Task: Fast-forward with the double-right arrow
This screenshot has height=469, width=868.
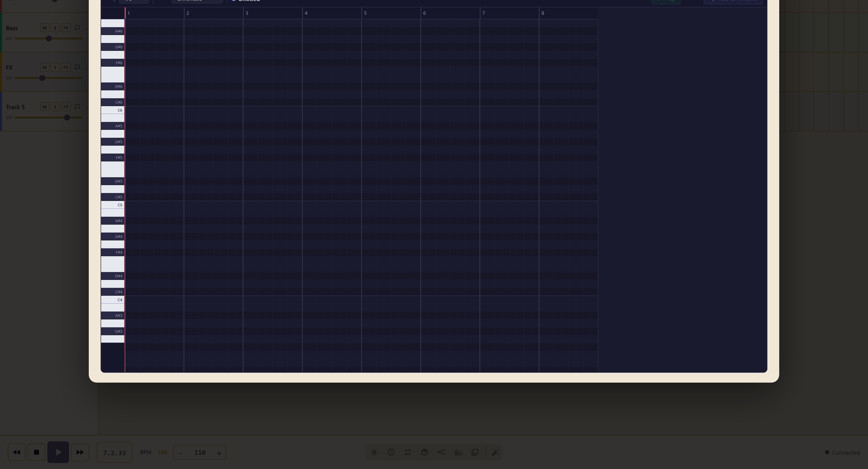Action: [x=80, y=452]
